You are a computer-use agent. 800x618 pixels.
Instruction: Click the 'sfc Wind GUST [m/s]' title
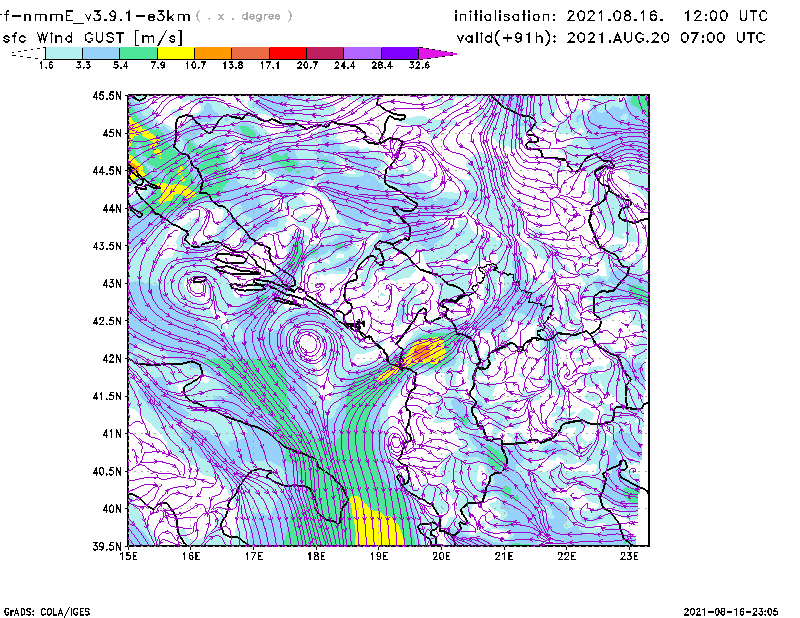pos(92,38)
